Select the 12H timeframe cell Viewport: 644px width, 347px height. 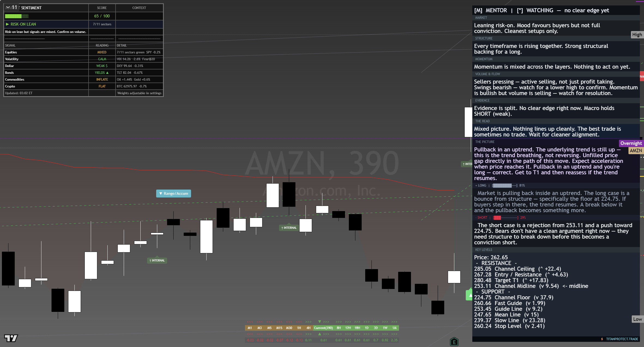[x=348, y=328]
